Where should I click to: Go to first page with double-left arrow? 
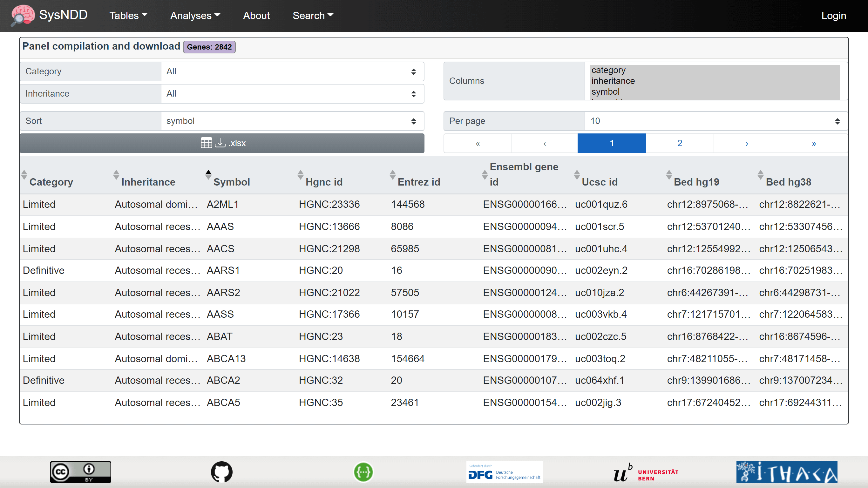[478, 143]
